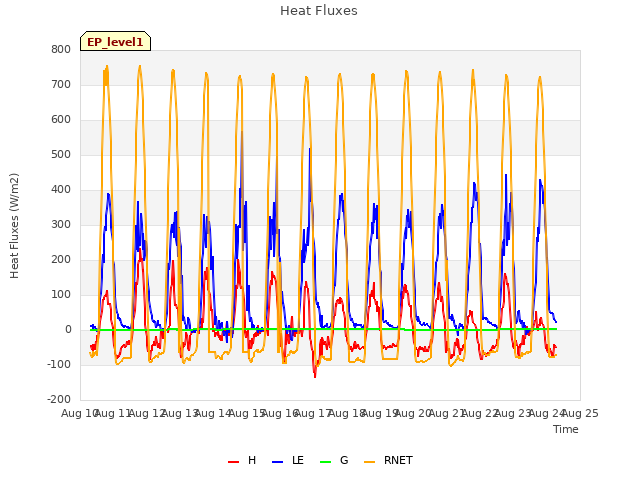Click the Time x-axis label

(566, 429)
